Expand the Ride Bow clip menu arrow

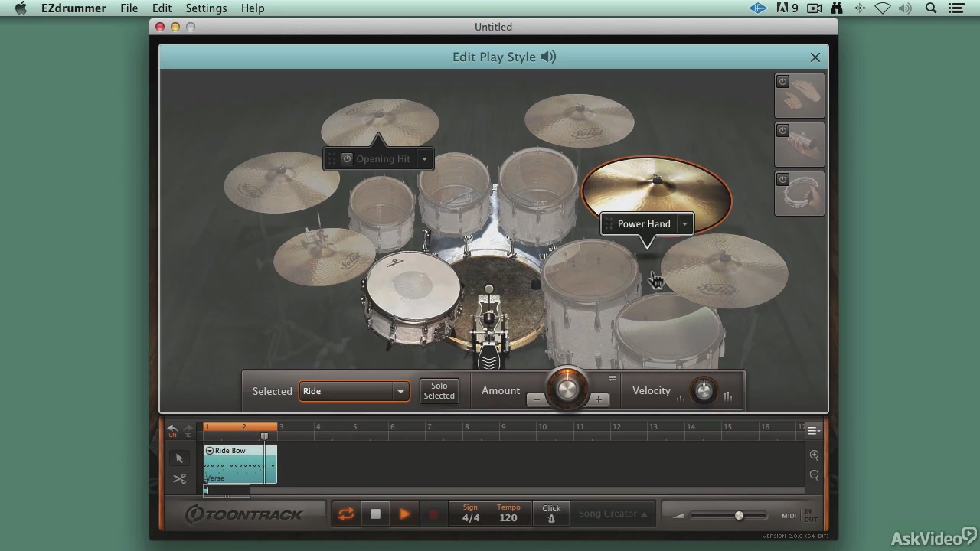pyautogui.click(x=210, y=451)
